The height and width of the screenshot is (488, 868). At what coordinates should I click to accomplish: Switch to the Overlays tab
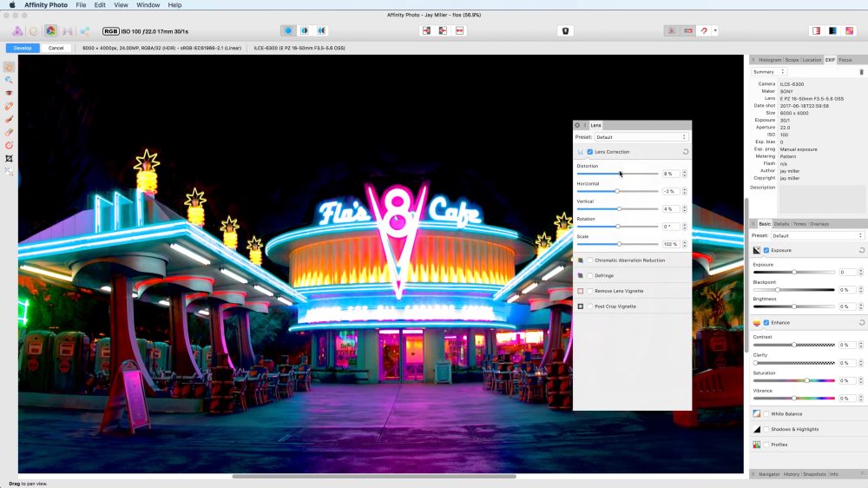point(819,224)
